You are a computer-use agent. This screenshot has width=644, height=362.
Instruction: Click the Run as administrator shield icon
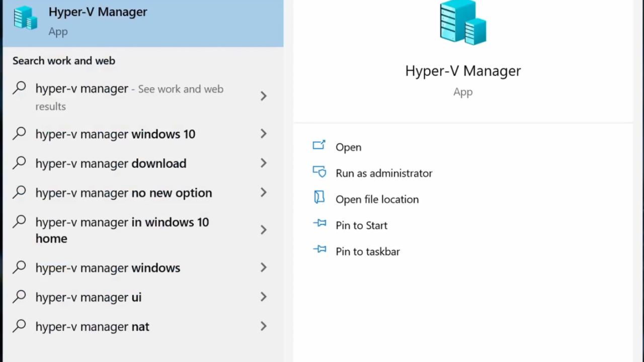(319, 172)
